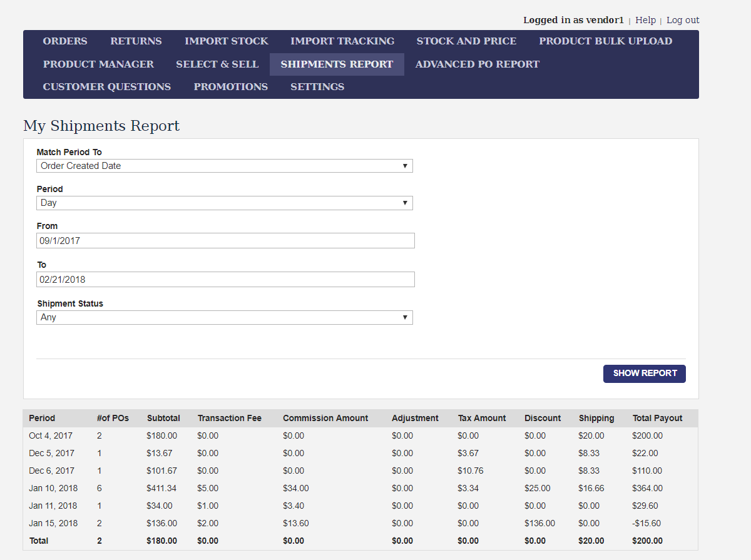Open vendor Settings page
The image size is (751, 560).
pos(317,86)
